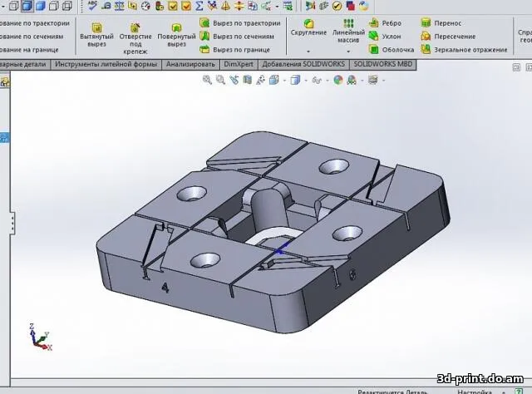Click the Пересечение intersect tool
The width and height of the screenshot is (532, 394).
(x=448, y=37)
